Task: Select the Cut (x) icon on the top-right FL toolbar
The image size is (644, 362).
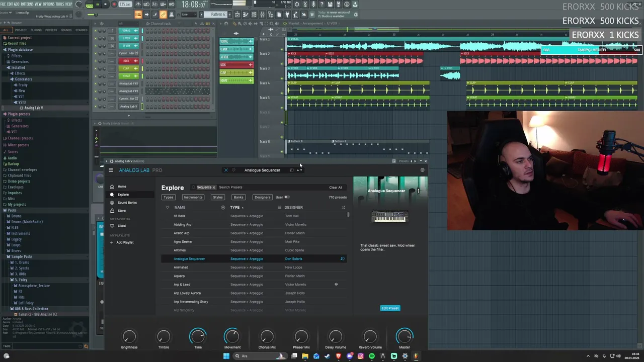Action: coord(305,4)
